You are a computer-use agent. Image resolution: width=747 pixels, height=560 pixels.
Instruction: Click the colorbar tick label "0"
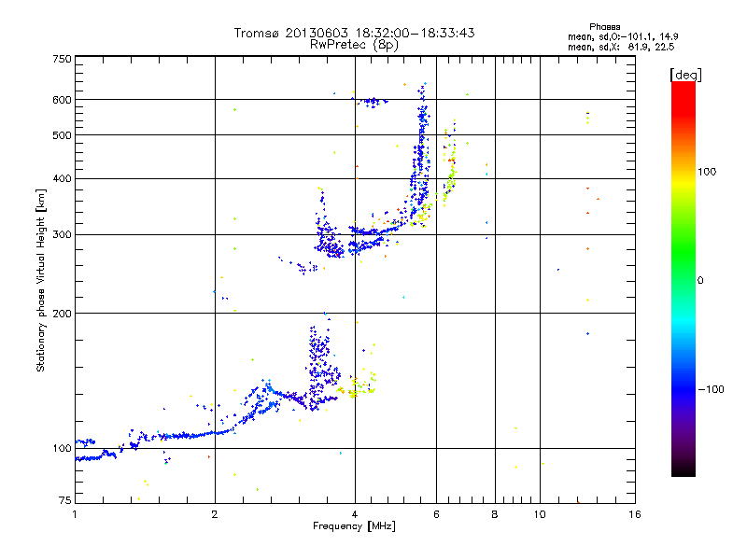pyautogui.click(x=700, y=280)
